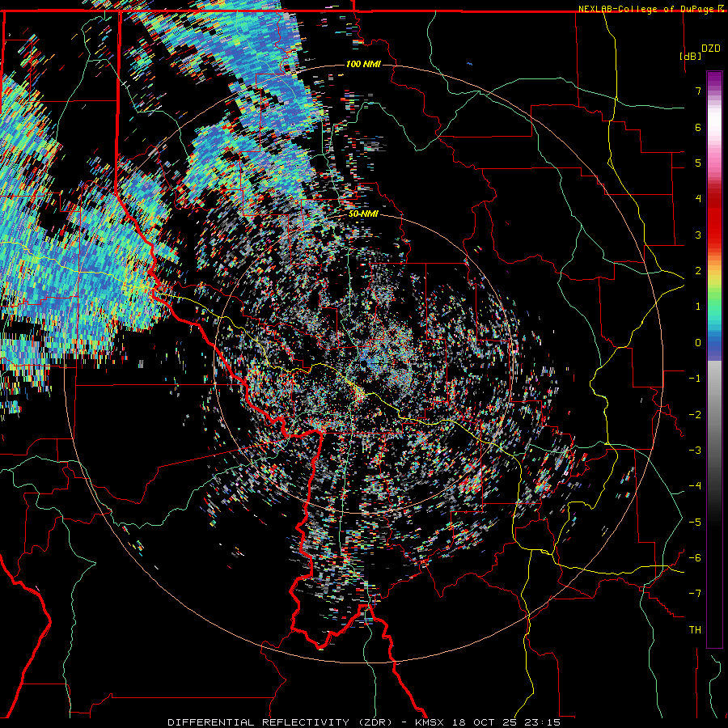Click the 7 value on color scale
Screen dimensions: 728x728
[x=698, y=91]
